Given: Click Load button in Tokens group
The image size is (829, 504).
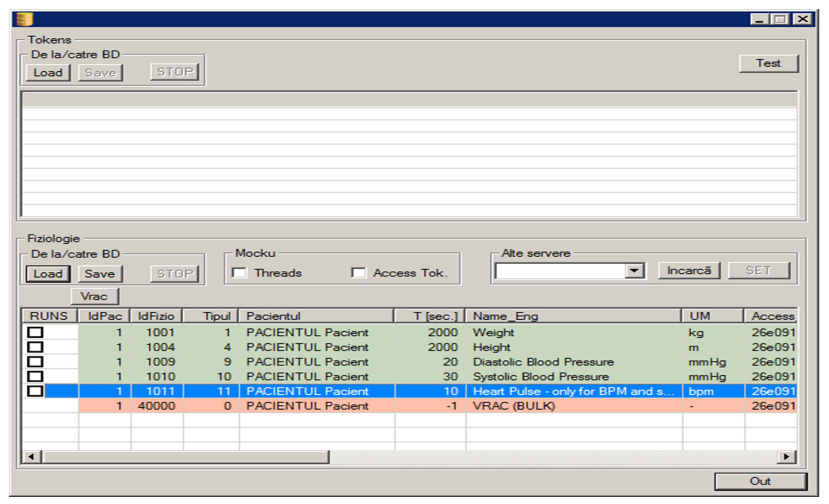Looking at the screenshot, I should pyautogui.click(x=48, y=72).
